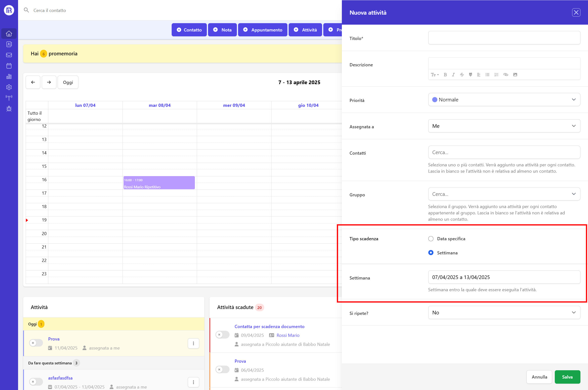588x390 pixels.
Task: Click the Appuntamento add button
Action: pos(262,30)
